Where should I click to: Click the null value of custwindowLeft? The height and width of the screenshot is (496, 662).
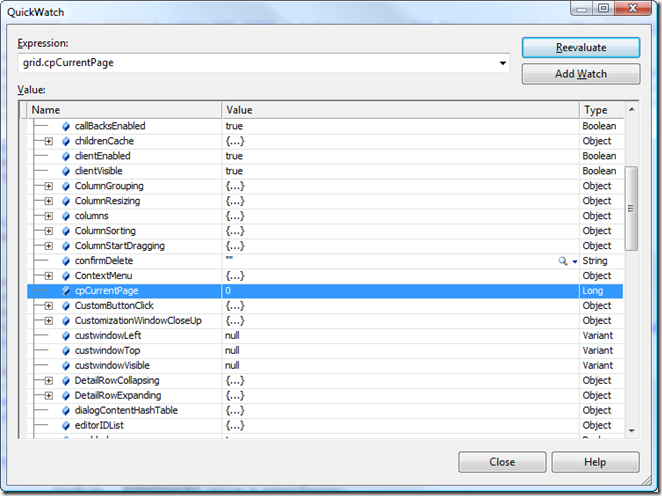(x=232, y=336)
